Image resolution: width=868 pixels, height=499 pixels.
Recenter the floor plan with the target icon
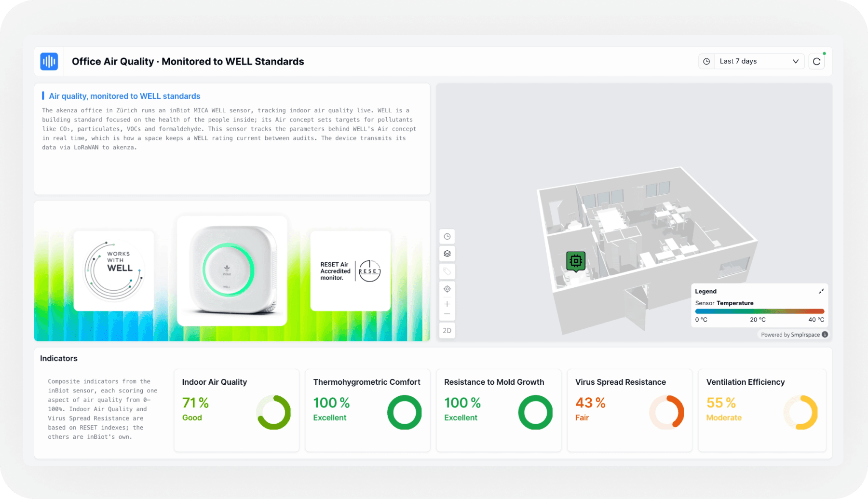click(x=447, y=289)
